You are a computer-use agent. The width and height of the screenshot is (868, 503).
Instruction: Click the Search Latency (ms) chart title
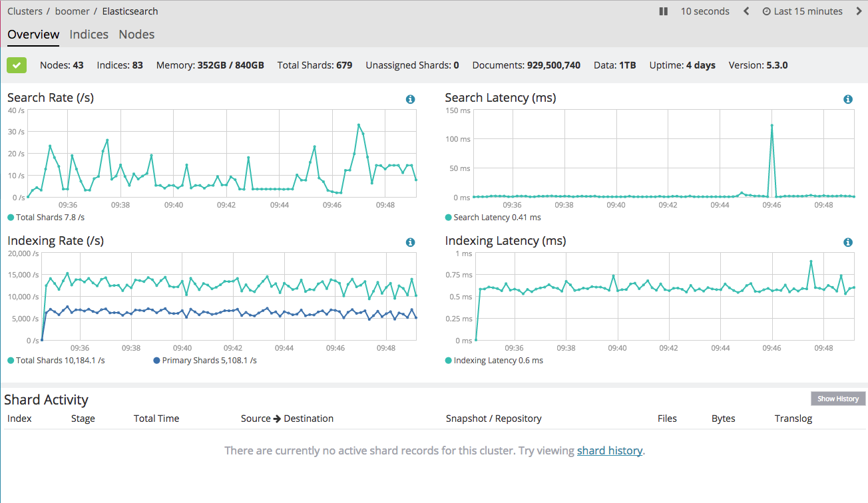[501, 98]
